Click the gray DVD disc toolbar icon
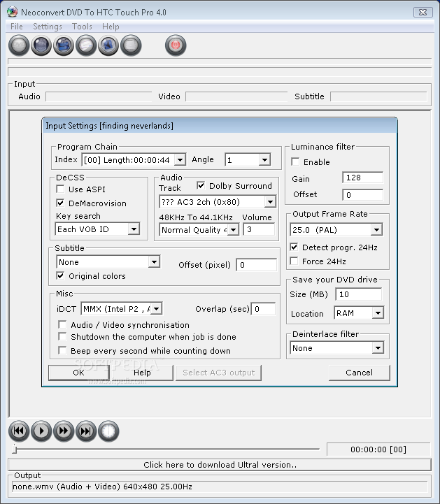 pyautogui.click(x=19, y=45)
